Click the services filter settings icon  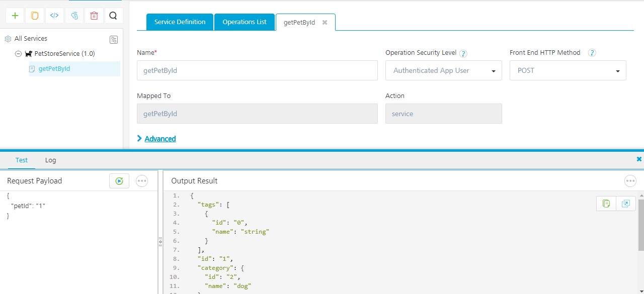(x=114, y=40)
